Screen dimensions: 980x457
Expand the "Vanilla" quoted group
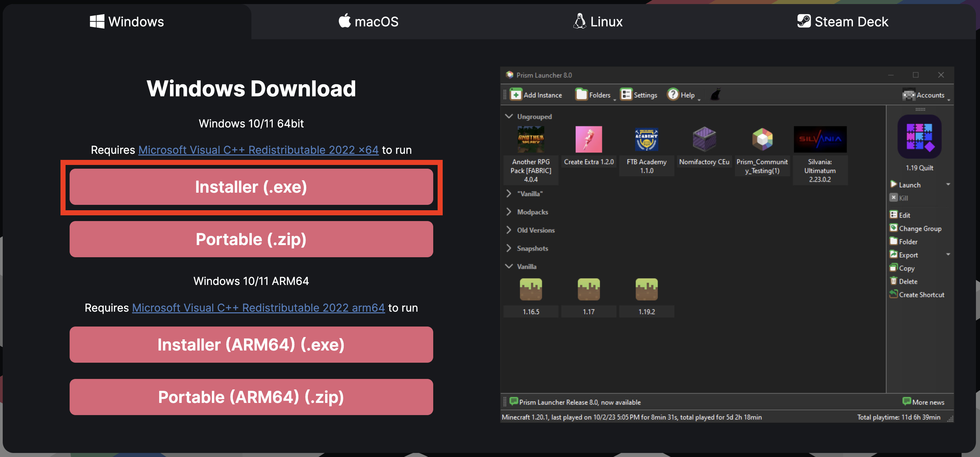pos(509,194)
